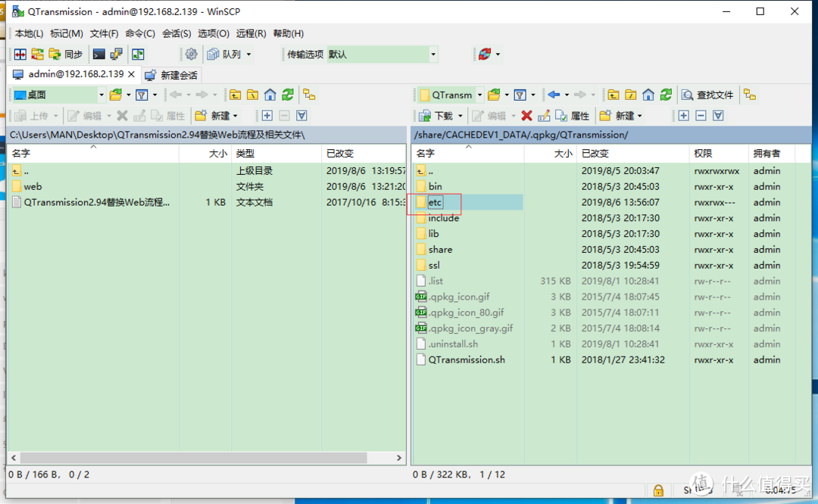Open preferences with the gear icon
The height and width of the screenshot is (504, 818).
click(x=192, y=54)
